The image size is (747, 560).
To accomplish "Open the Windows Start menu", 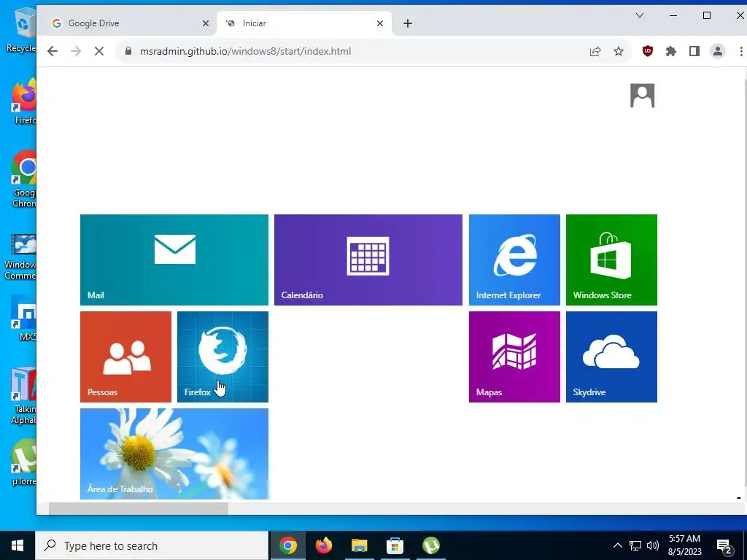I will pos(18,545).
